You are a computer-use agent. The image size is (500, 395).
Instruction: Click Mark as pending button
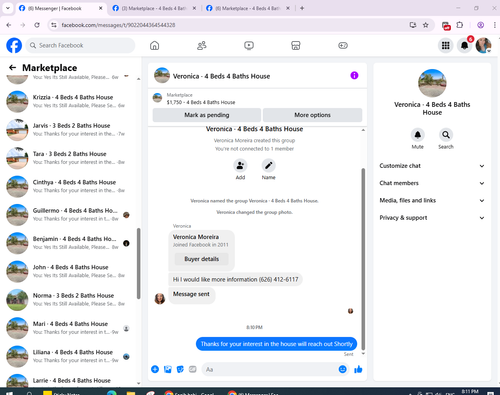pyautogui.click(x=207, y=115)
